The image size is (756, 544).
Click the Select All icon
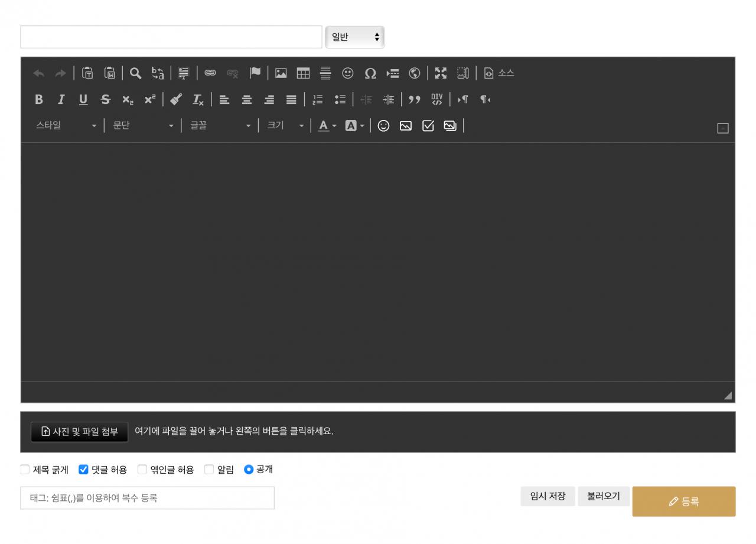pos(184,73)
